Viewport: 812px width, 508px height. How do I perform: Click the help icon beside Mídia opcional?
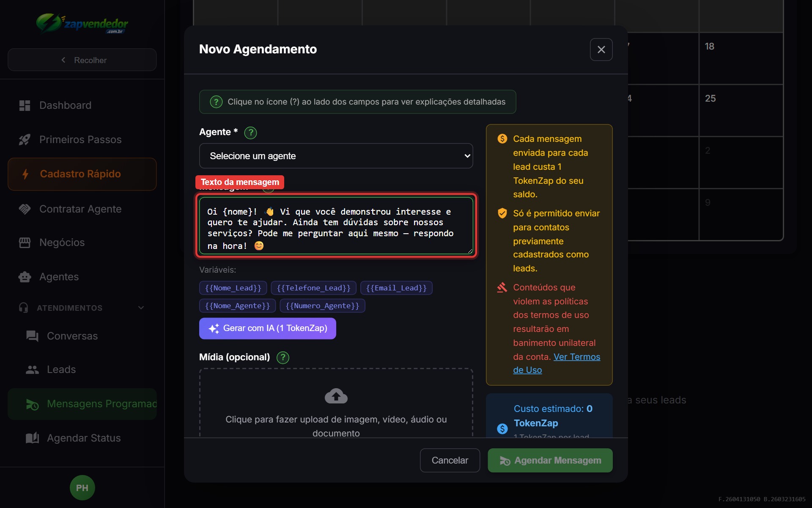coord(283,357)
